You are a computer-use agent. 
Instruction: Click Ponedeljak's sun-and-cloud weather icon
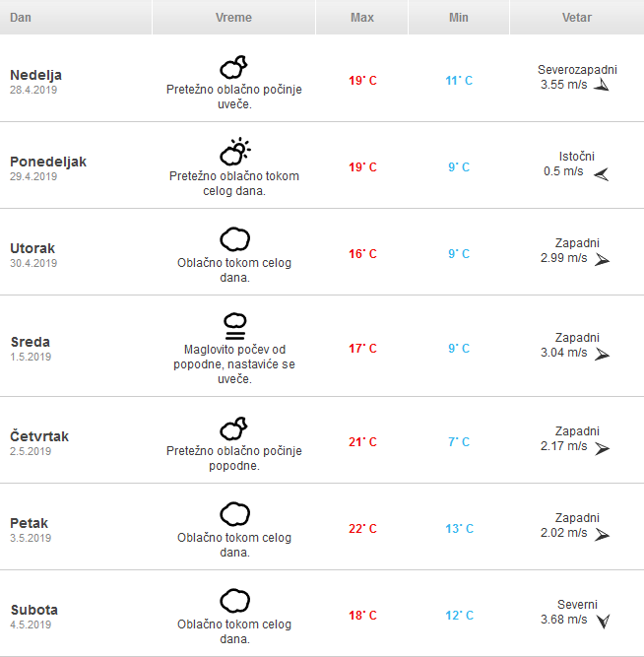coord(234,152)
